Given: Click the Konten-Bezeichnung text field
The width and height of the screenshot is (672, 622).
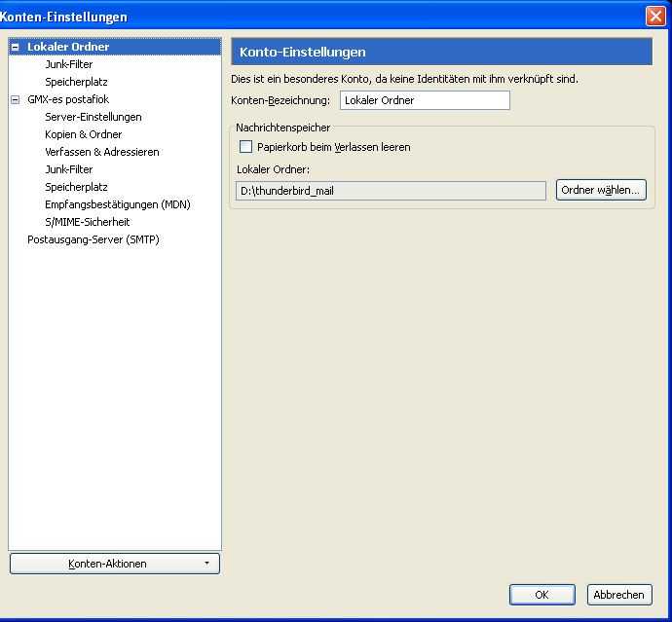Looking at the screenshot, I should [x=424, y=100].
